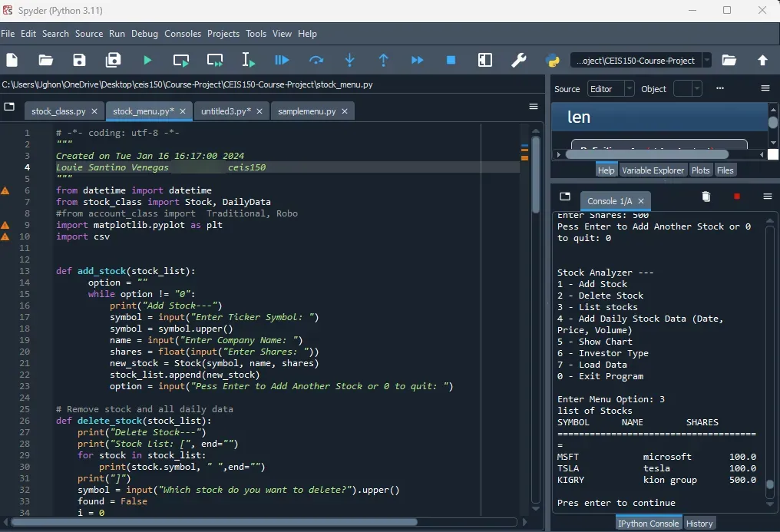Open Help pane more options ellipsis
The height and width of the screenshot is (532, 780).
point(720,88)
